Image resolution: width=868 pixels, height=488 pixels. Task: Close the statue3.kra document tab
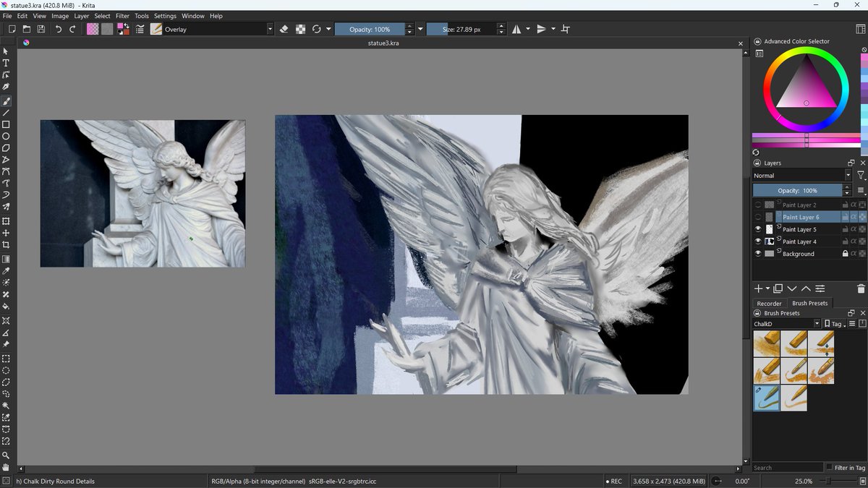click(x=740, y=43)
